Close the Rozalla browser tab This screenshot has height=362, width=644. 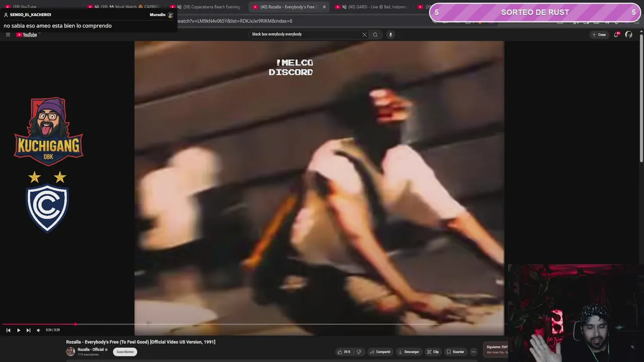(x=324, y=7)
